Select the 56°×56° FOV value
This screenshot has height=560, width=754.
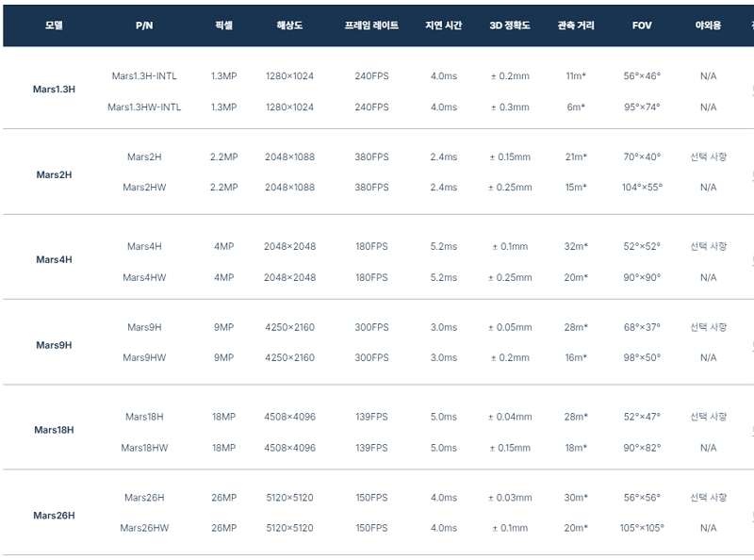pyautogui.click(x=642, y=498)
